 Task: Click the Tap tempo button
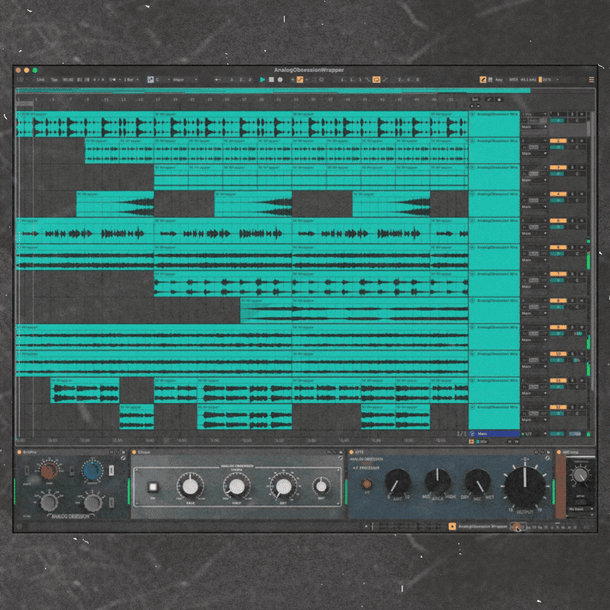pyautogui.click(x=54, y=80)
